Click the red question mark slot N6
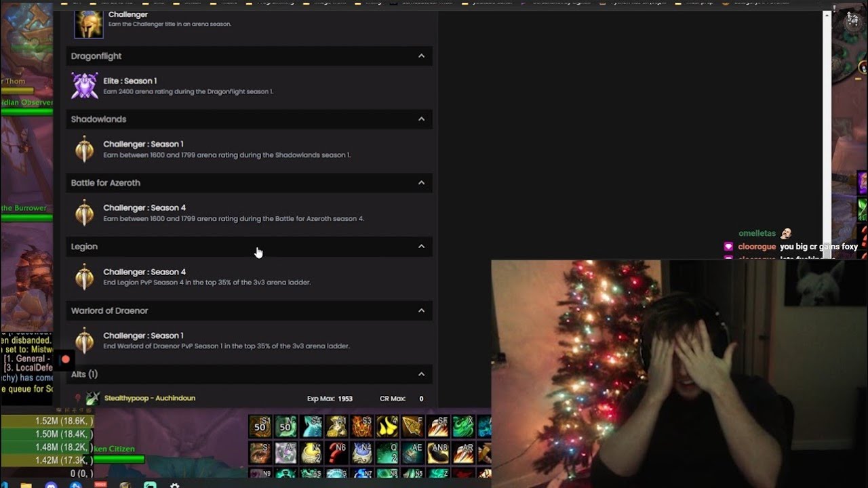The width and height of the screenshot is (868, 488). click(336, 452)
